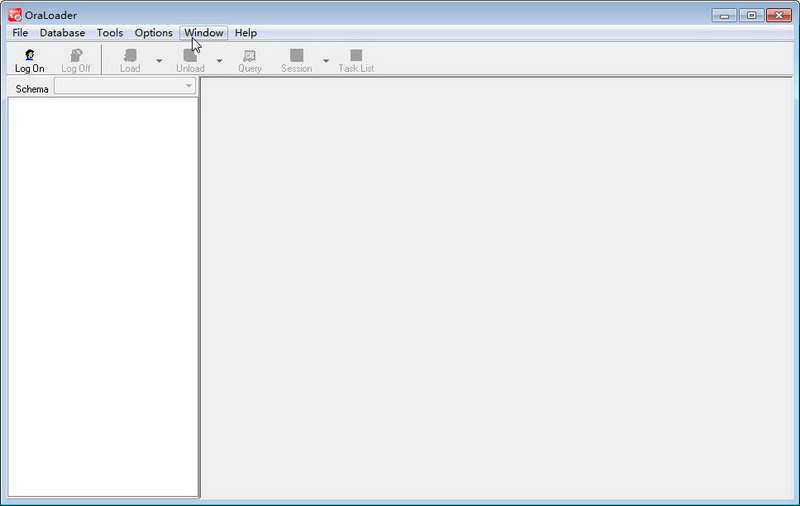Open the Schema combo box
This screenshot has height=506, width=800.
[125, 86]
